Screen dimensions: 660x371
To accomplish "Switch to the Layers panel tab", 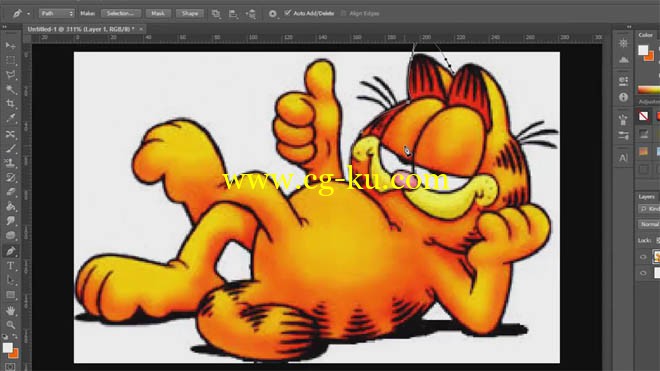I will (647, 197).
